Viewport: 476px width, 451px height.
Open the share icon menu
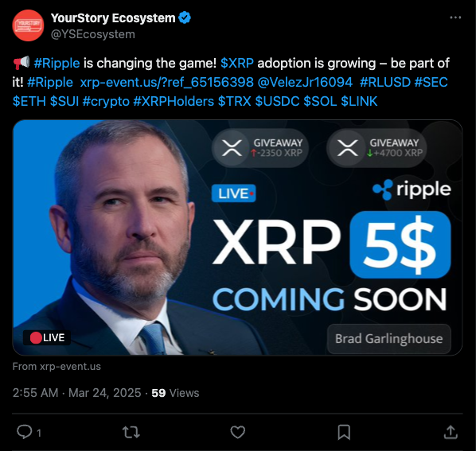click(x=451, y=432)
